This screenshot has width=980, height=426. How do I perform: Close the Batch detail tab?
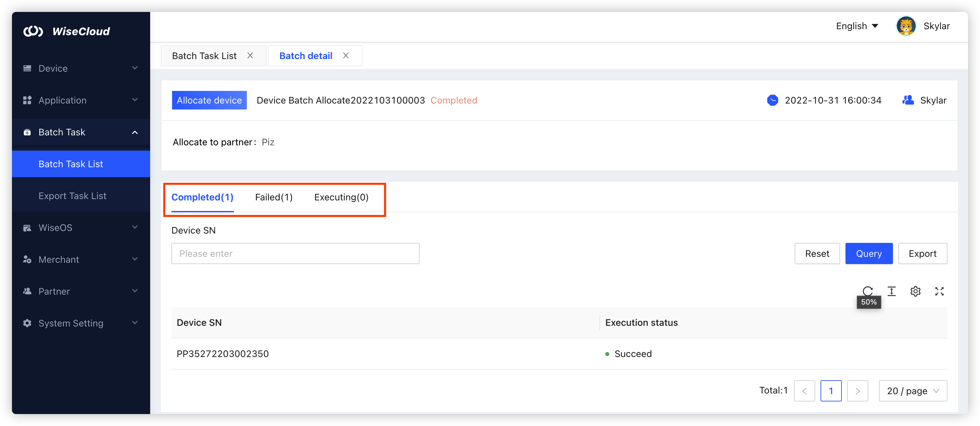pos(345,55)
